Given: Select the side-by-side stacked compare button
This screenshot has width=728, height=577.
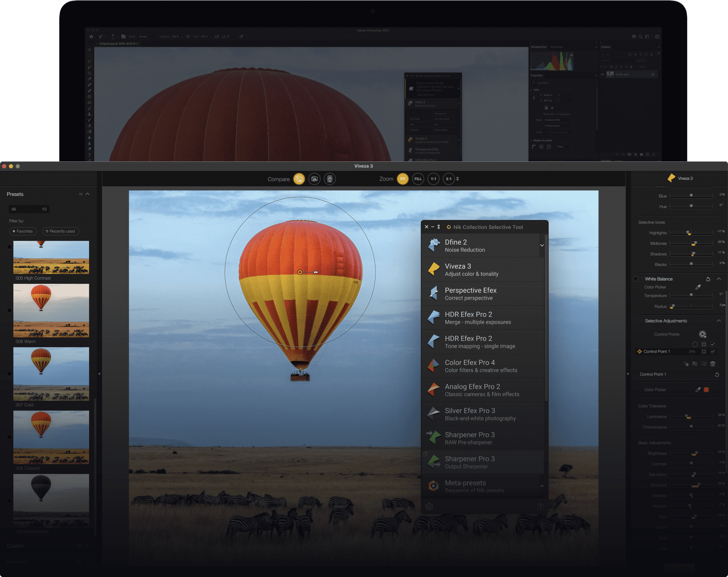Looking at the screenshot, I should pyautogui.click(x=330, y=179).
